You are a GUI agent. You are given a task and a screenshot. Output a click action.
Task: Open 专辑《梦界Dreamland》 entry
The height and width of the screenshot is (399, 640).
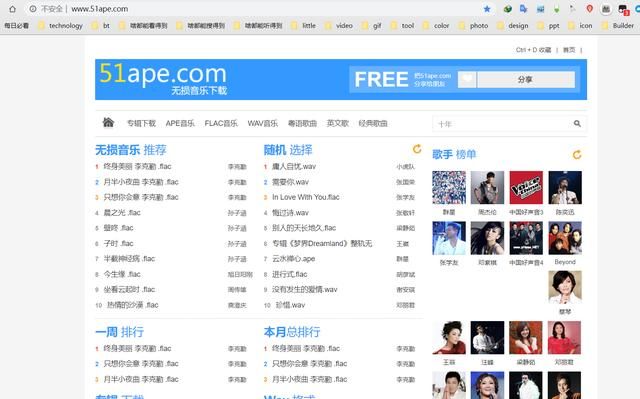coord(322,244)
